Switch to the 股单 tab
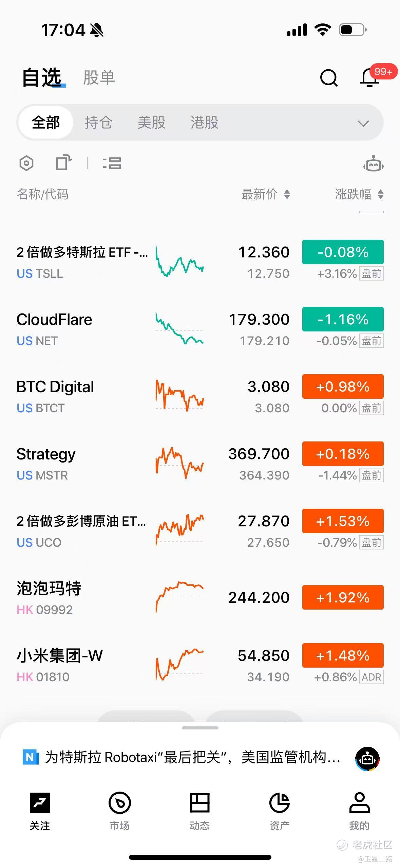This screenshot has width=400, height=868. (x=99, y=78)
